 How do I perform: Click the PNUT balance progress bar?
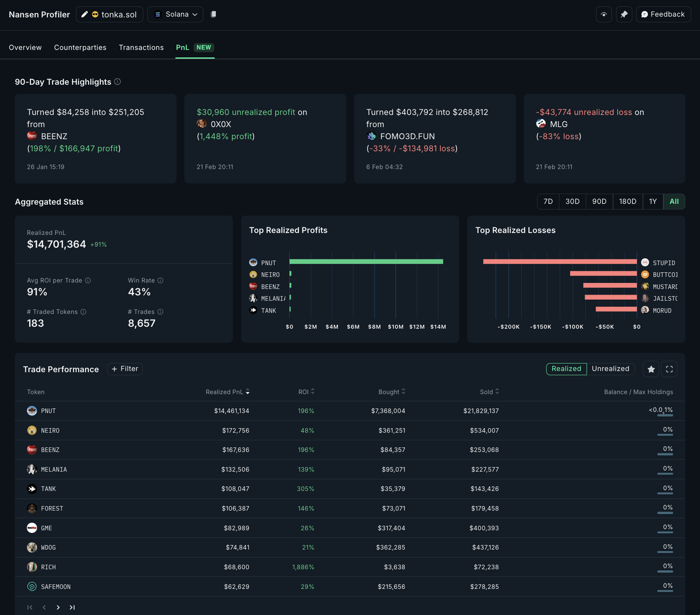pos(666,416)
